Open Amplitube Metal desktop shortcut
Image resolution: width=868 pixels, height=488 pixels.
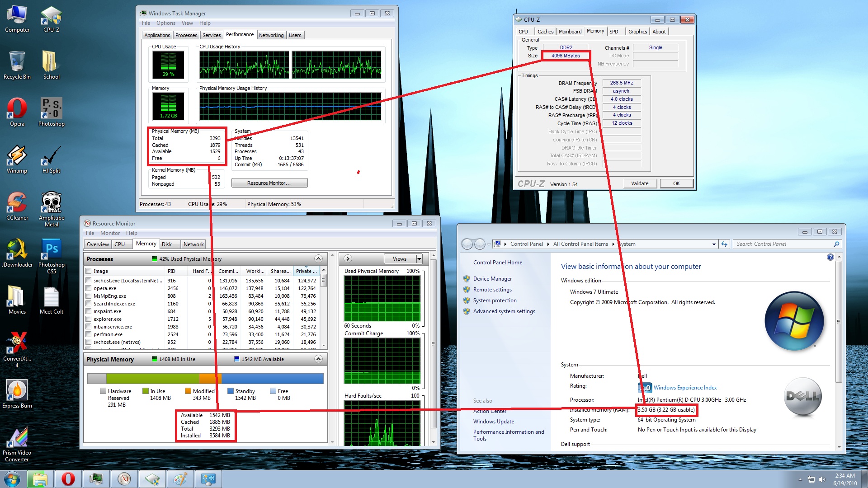[x=52, y=210]
